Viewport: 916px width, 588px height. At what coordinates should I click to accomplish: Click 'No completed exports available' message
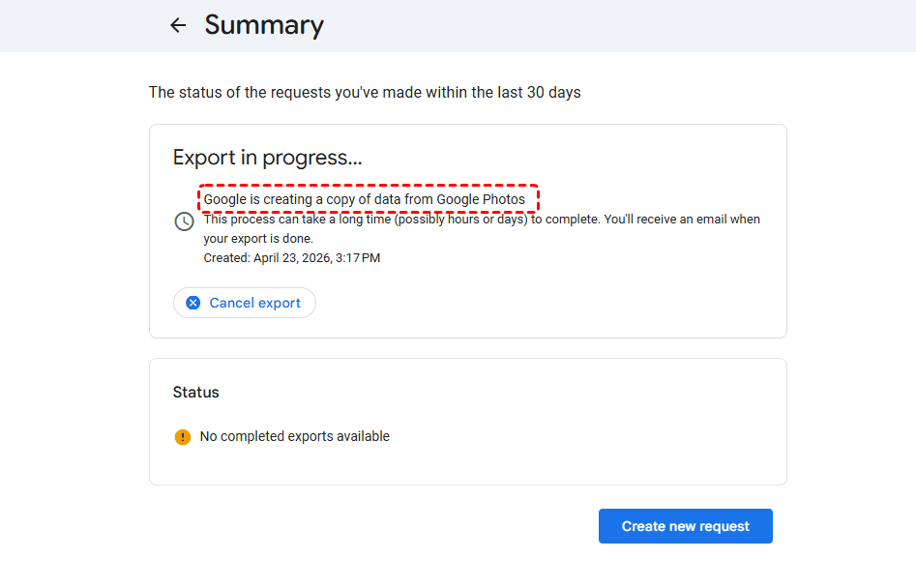click(294, 437)
